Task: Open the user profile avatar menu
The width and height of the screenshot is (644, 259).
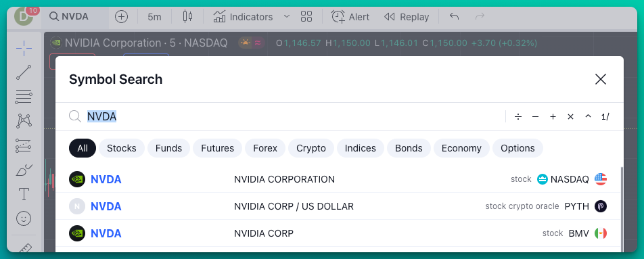Action: pos(24,16)
